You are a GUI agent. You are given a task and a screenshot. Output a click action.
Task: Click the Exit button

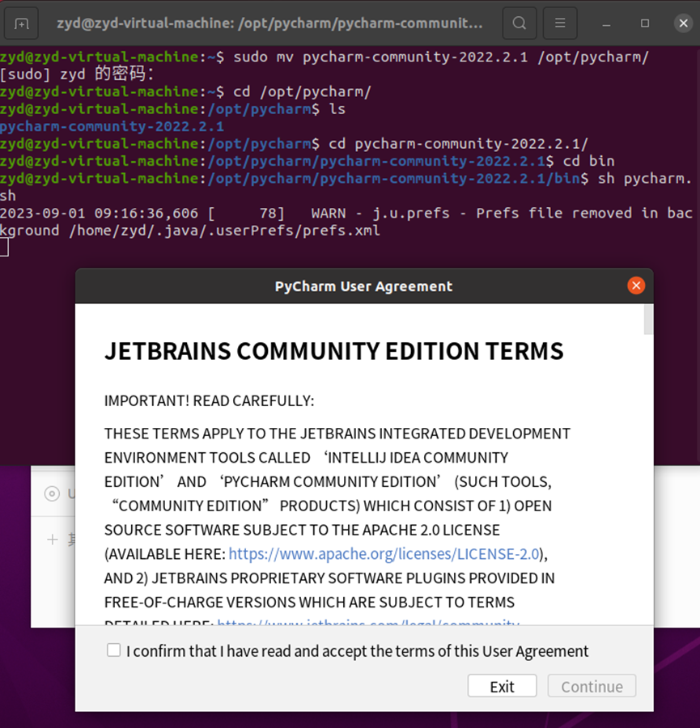tap(502, 685)
